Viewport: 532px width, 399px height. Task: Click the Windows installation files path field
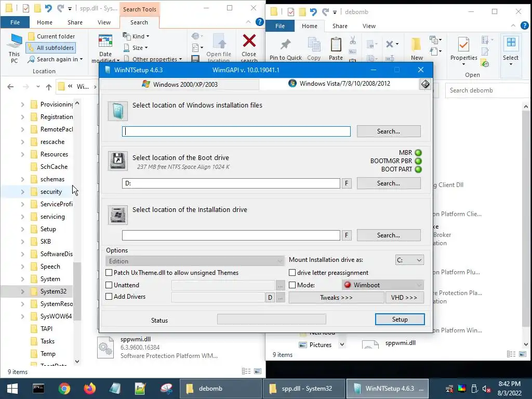[236, 131]
